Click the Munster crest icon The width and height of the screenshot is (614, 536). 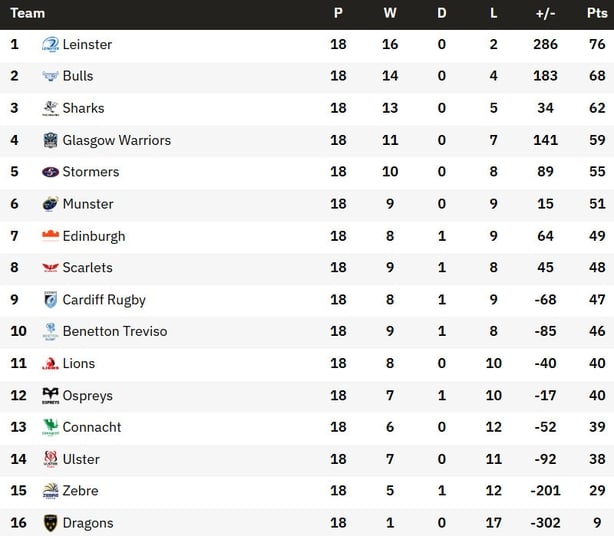coord(51,204)
